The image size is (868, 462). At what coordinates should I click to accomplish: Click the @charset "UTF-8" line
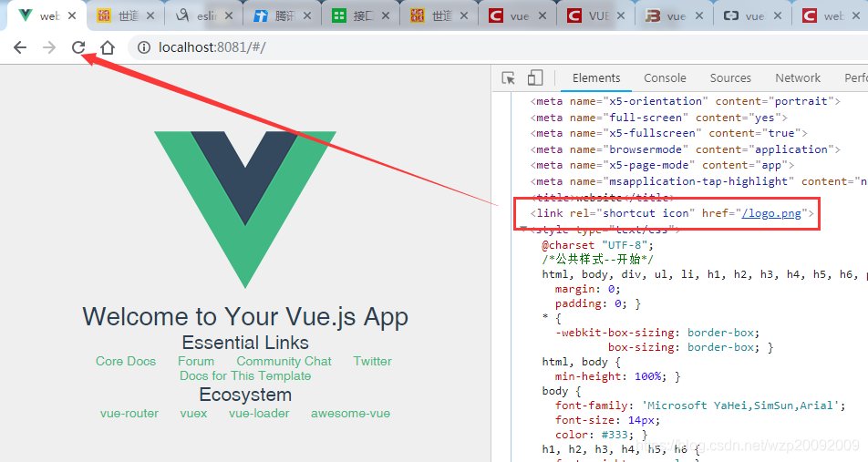point(598,245)
